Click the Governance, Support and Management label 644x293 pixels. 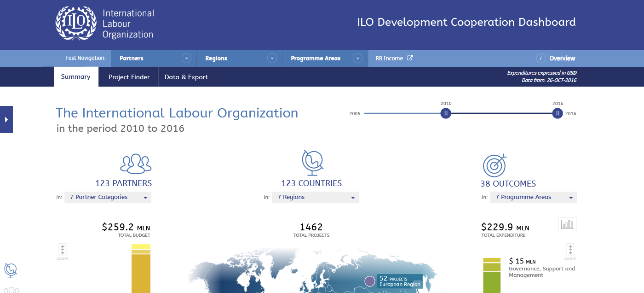click(x=542, y=272)
